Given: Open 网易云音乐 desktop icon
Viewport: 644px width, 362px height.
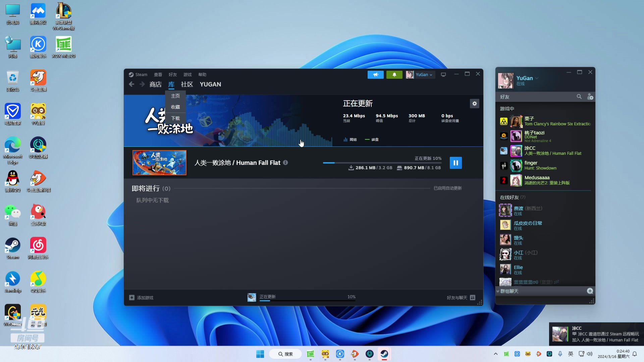Looking at the screenshot, I should [x=38, y=248].
